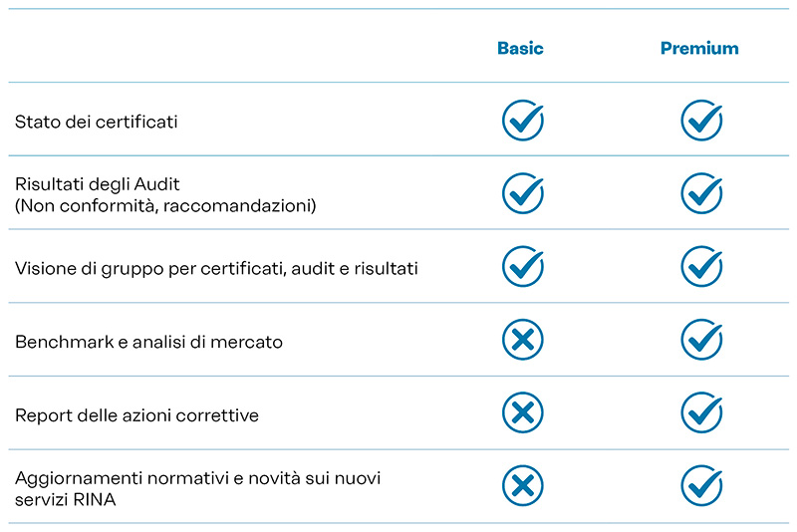Click the 'Stato dei certificati' label
The height and width of the screenshot is (532, 797).
click(97, 123)
